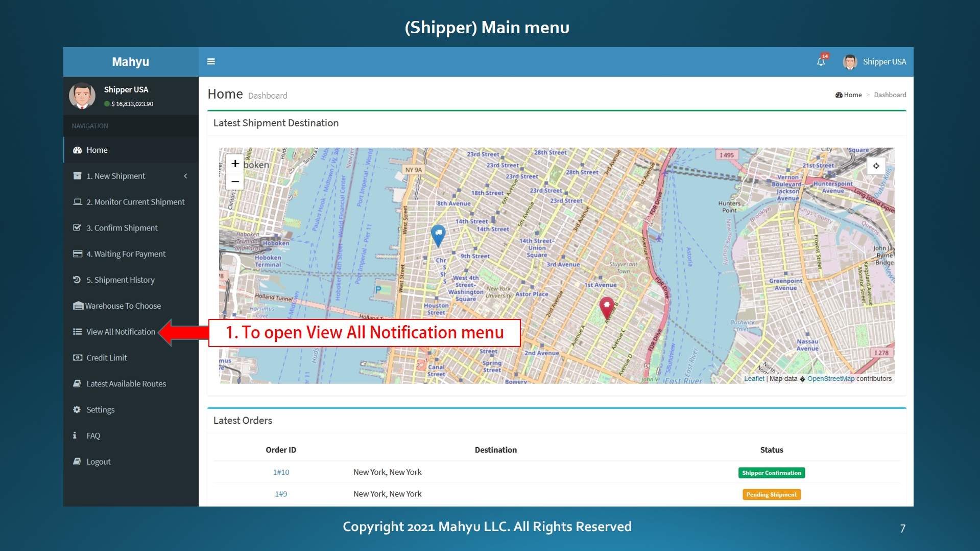Screen dimensions: 980x551
Task: Zoom out on the map
Action: coord(235,181)
